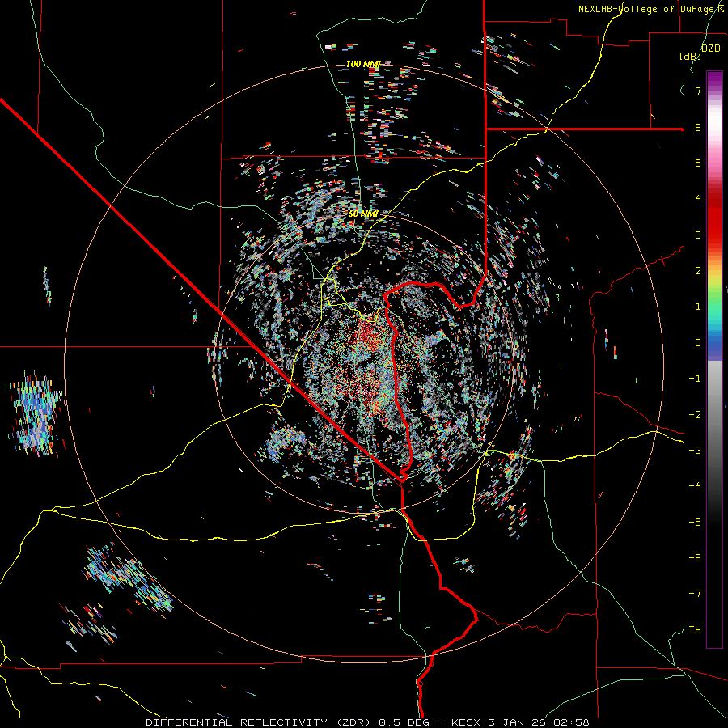The image size is (728, 728).
Task: Click the -7 value on the dB scale
Action: point(695,594)
